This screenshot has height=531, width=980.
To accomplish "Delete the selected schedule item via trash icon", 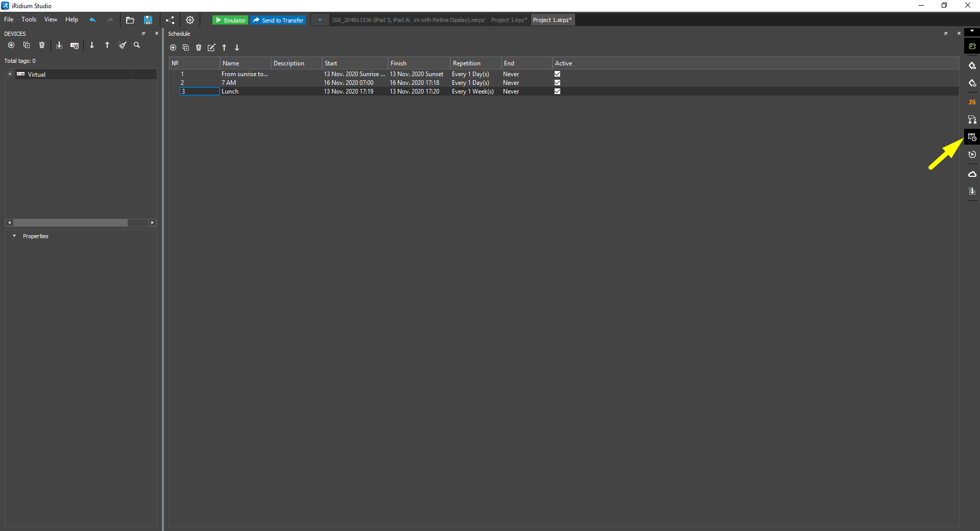I will point(199,48).
